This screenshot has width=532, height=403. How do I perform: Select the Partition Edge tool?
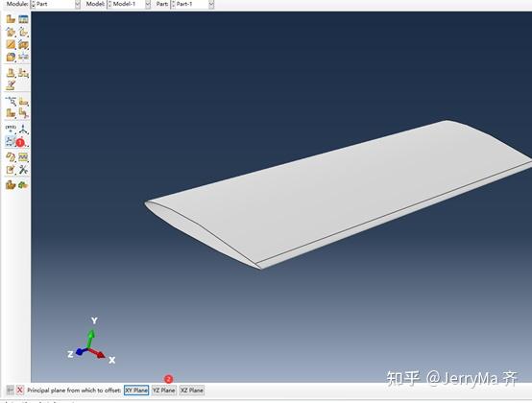pos(11,101)
